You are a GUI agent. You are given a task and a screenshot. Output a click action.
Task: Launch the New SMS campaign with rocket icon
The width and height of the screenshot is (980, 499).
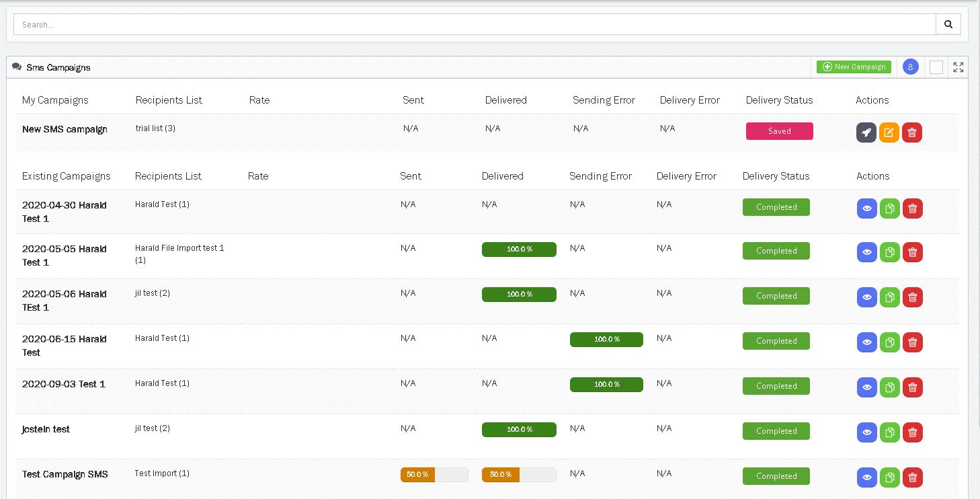866,132
